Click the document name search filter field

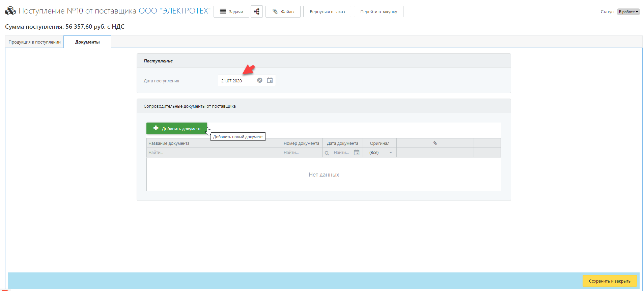tap(214, 153)
